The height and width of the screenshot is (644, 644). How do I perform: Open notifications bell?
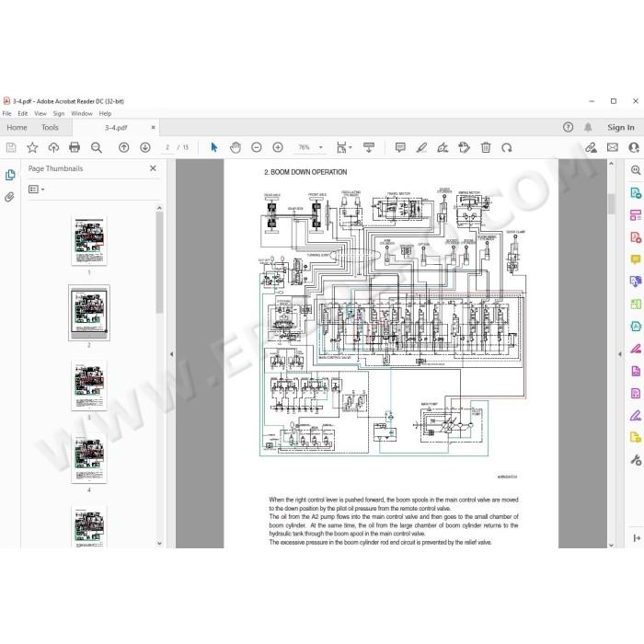point(588,127)
